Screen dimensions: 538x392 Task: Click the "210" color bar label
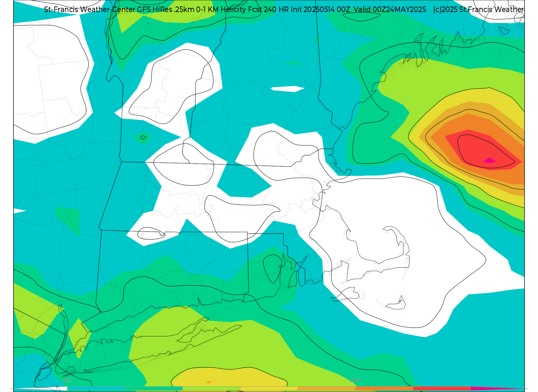(x=355, y=380)
